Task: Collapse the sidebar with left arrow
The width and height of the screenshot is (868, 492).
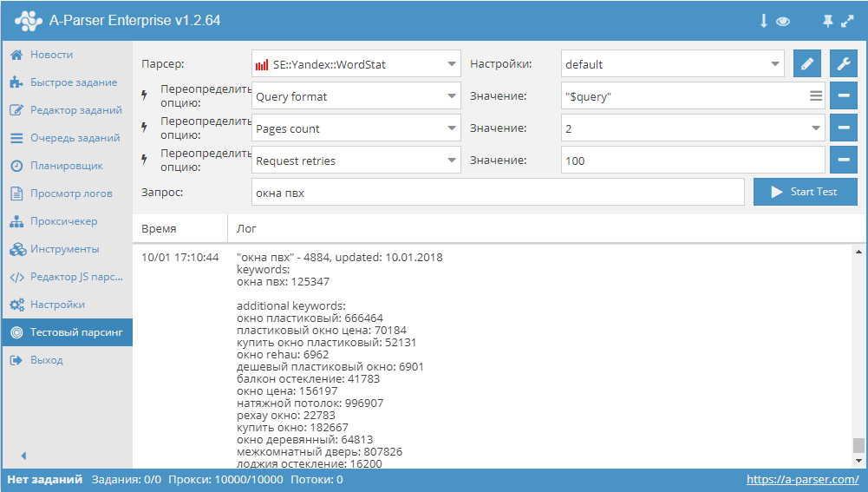Action: coord(23,456)
